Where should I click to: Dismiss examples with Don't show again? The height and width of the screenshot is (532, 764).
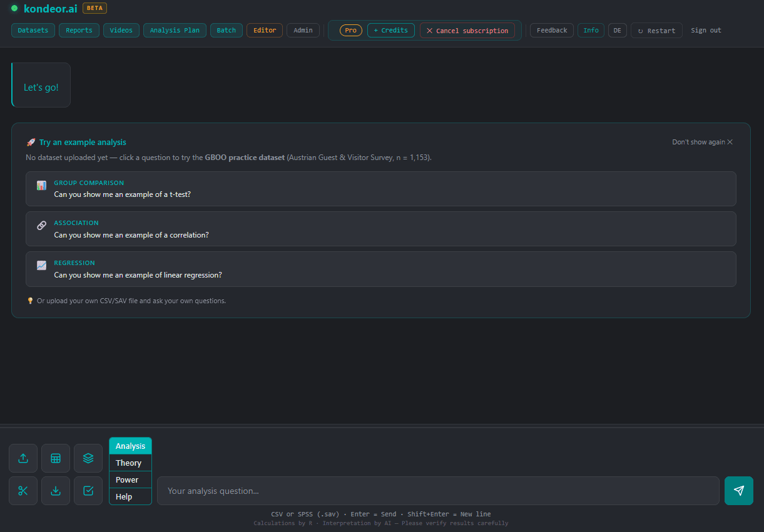(x=703, y=142)
